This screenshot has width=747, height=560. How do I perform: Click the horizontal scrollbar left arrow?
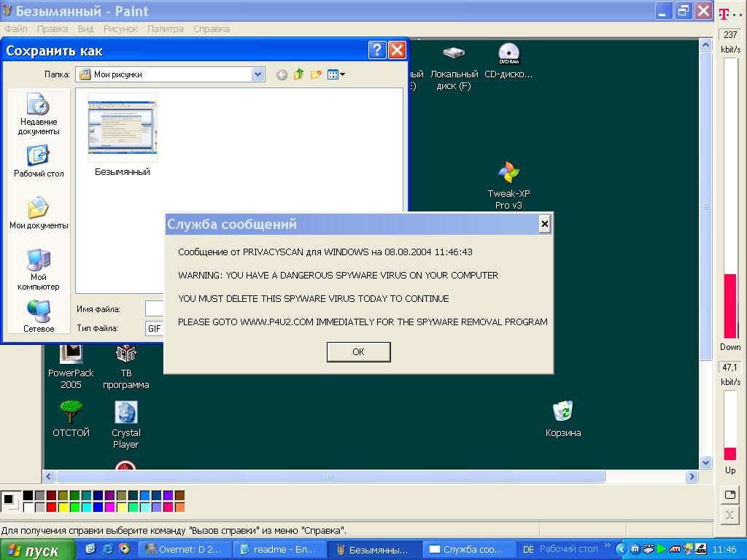[49, 476]
